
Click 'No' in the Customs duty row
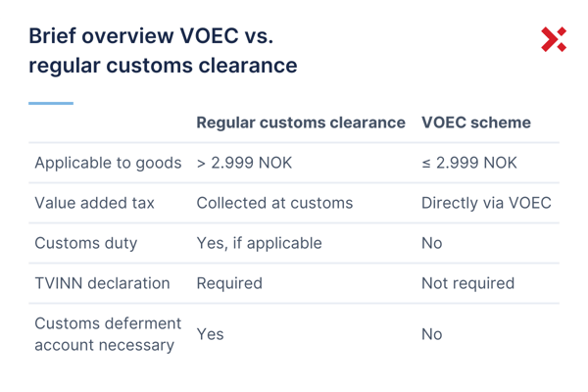pos(432,243)
